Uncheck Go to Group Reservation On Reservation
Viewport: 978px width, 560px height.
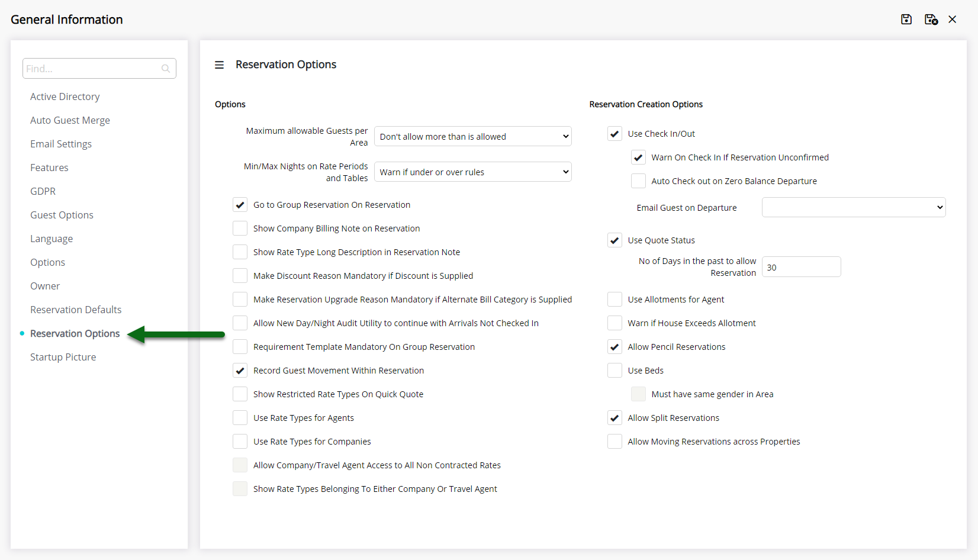(240, 205)
